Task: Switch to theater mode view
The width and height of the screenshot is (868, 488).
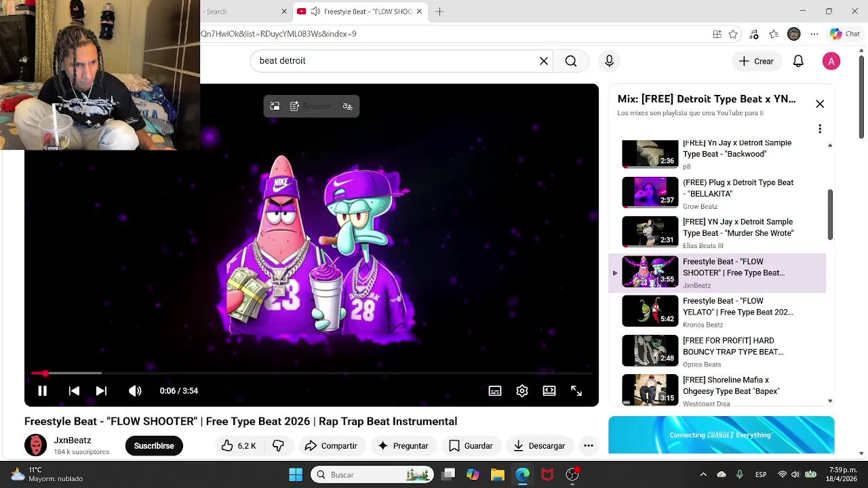Action: [549, 391]
